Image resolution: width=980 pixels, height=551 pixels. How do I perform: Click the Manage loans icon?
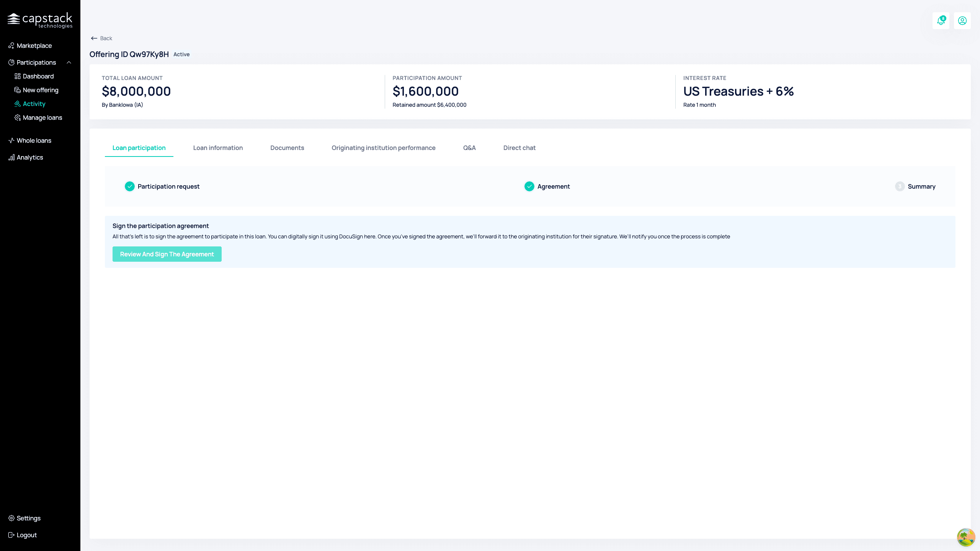(x=18, y=117)
